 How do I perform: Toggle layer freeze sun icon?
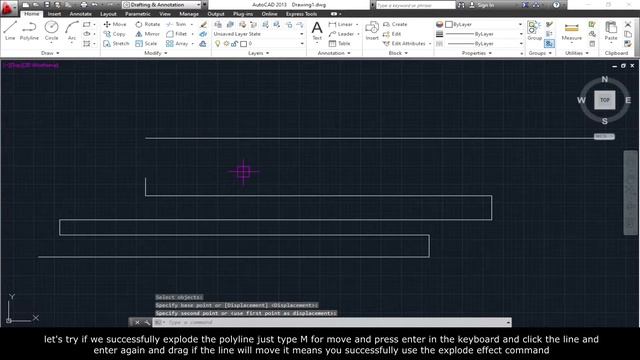point(226,43)
